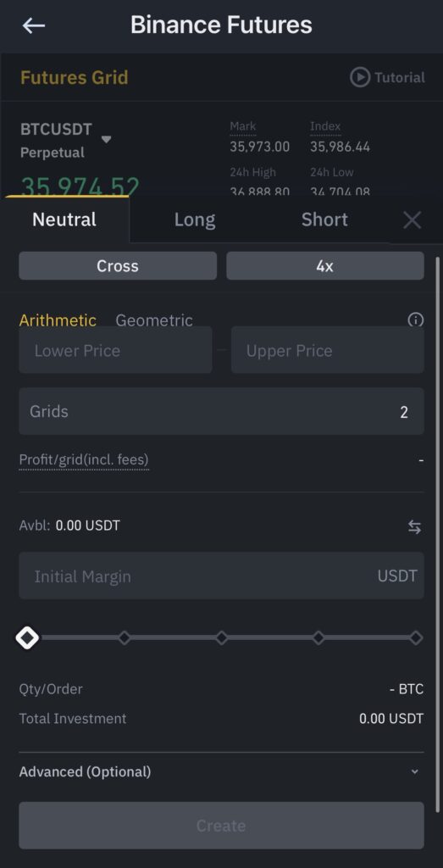Switch to the Short tab
Screen dimensions: 443x868
pyautogui.click(x=324, y=220)
